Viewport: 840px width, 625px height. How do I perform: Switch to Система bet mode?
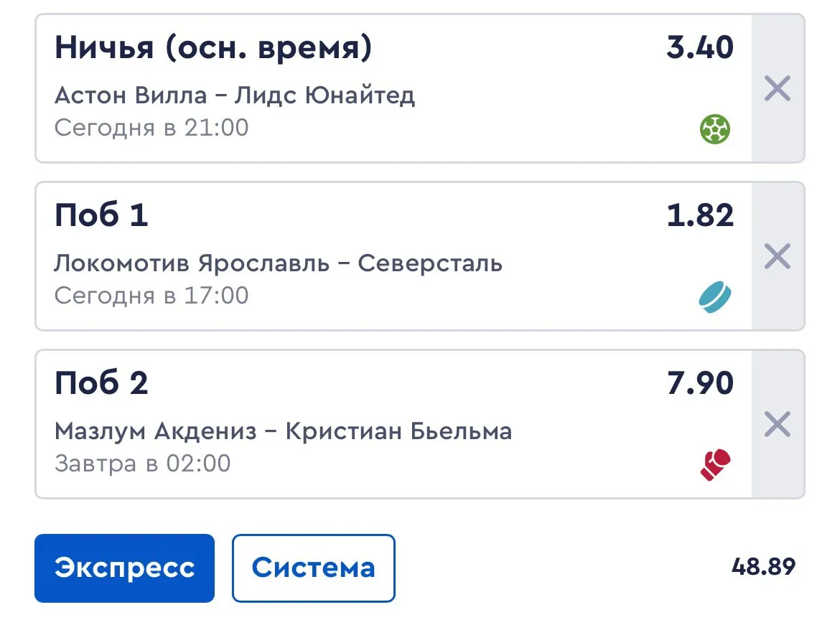tap(314, 568)
